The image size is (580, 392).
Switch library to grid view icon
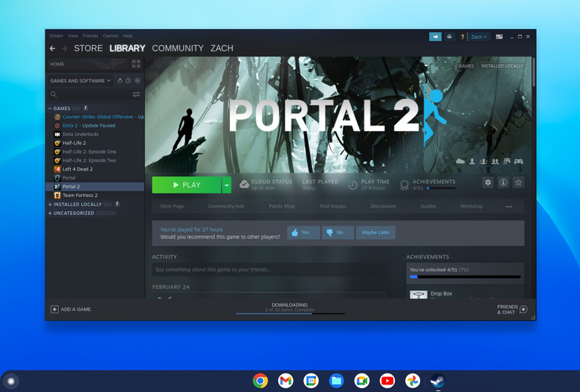[136, 64]
